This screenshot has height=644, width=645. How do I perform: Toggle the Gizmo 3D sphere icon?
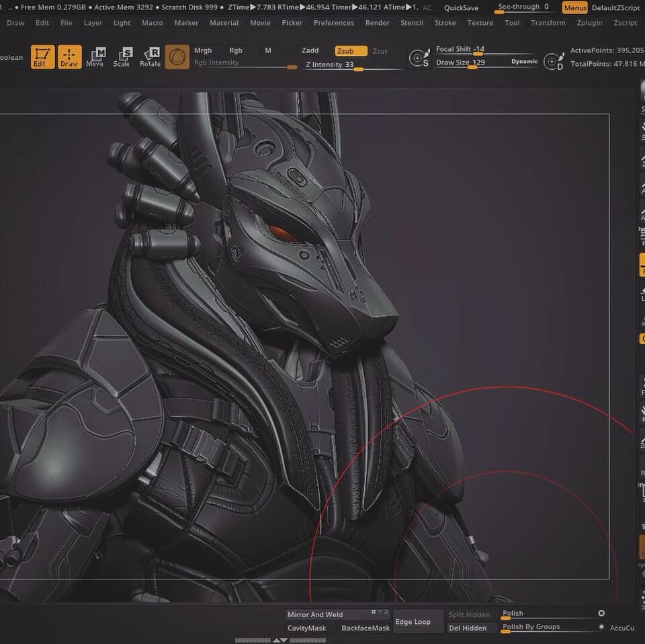tap(177, 56)
